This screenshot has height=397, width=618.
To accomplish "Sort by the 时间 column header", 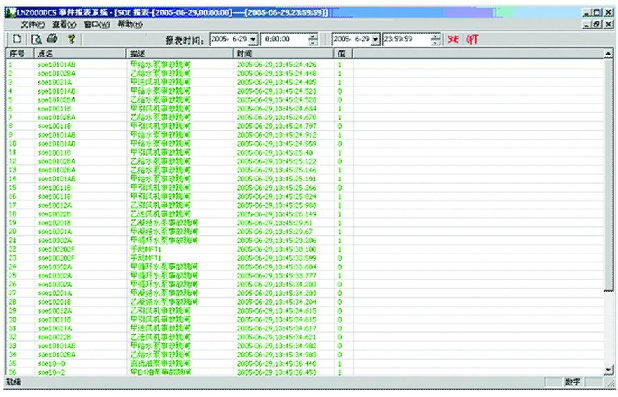I will click(283, 53).
